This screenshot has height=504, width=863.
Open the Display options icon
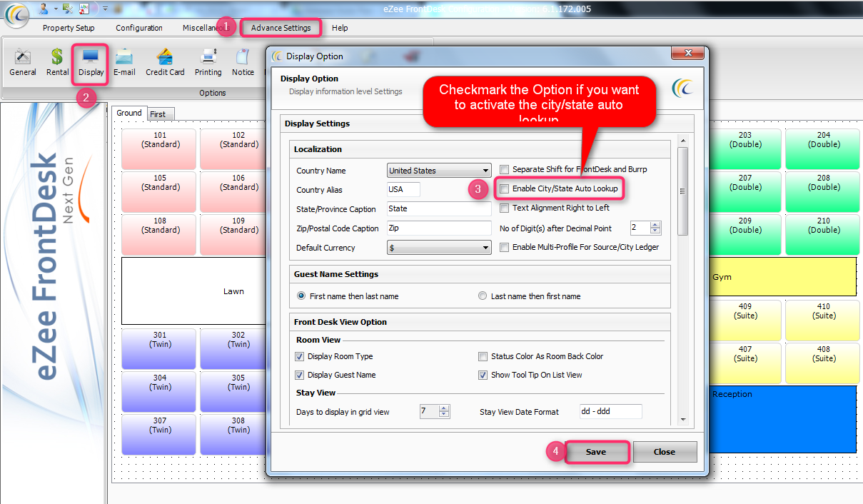[x=91, y=63]
